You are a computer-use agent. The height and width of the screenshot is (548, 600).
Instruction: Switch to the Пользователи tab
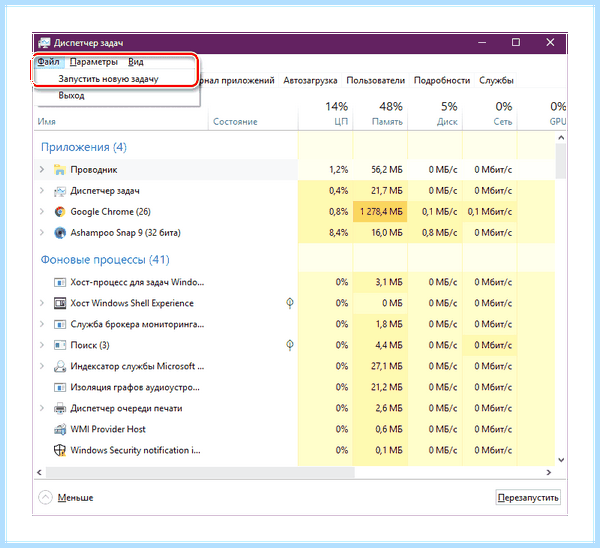pyautogui.click(x=375, y=80)
